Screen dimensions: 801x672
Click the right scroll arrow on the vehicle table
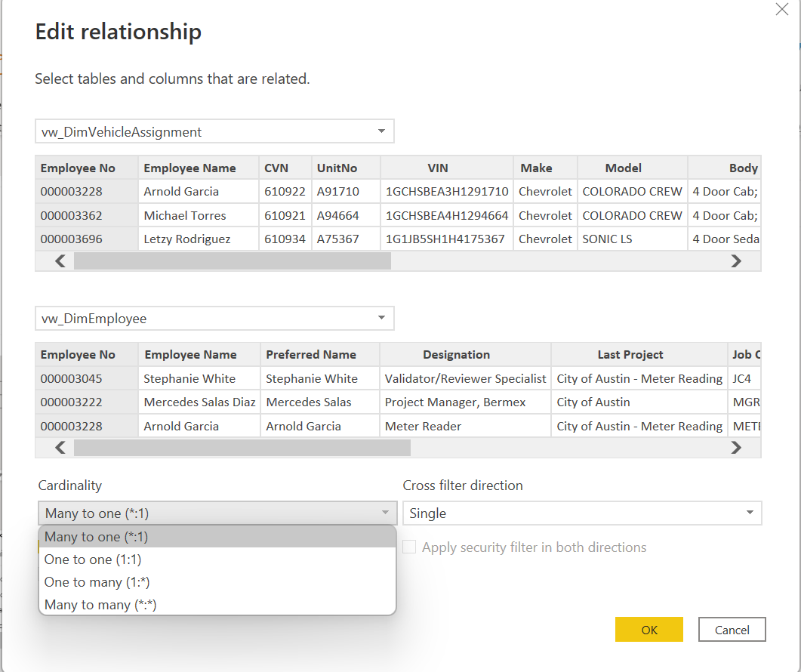pos(735,260)
